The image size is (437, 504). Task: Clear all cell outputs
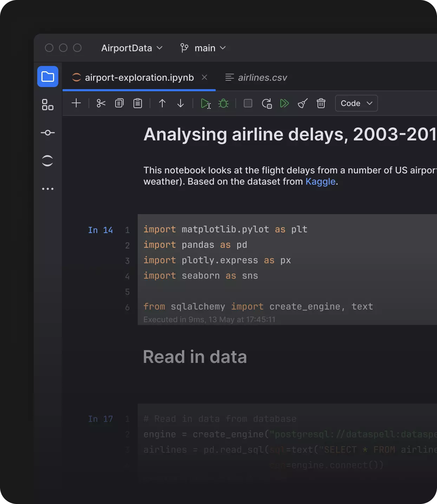point(302,103)
